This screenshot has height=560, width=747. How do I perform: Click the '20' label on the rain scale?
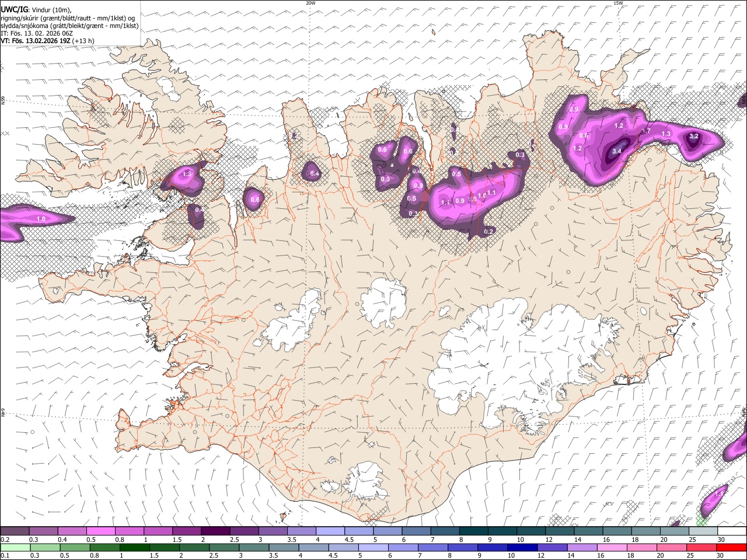[x=661, y=556]
